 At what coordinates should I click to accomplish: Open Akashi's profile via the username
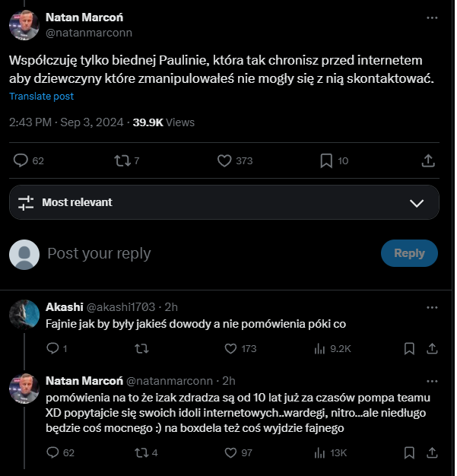(64, 307)
